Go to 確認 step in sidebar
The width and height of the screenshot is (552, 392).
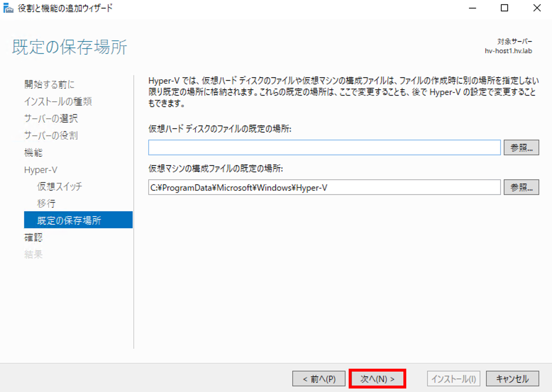33,238
